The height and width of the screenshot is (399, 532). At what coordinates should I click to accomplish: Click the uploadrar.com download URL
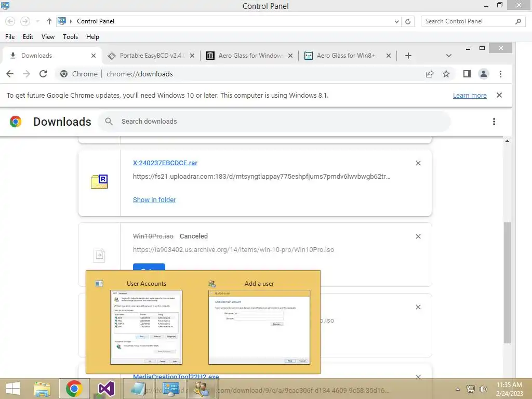pos(262,177)
